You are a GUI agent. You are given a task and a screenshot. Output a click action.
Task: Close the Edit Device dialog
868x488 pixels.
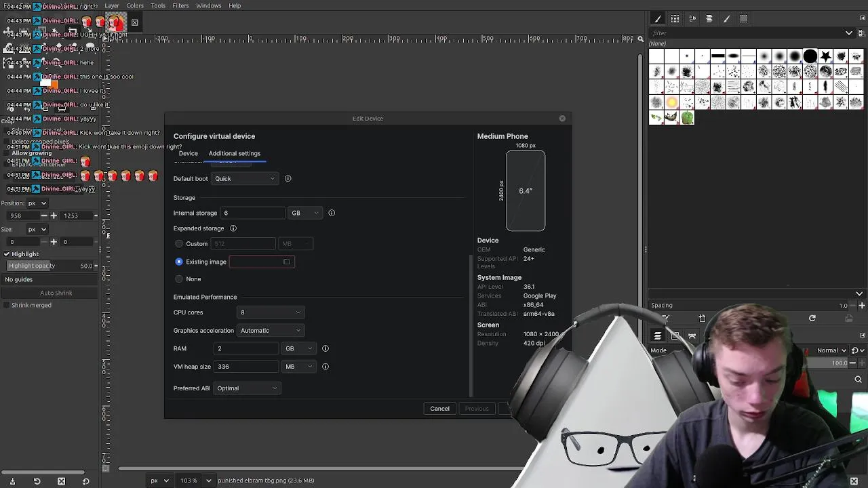click(562, 119)
